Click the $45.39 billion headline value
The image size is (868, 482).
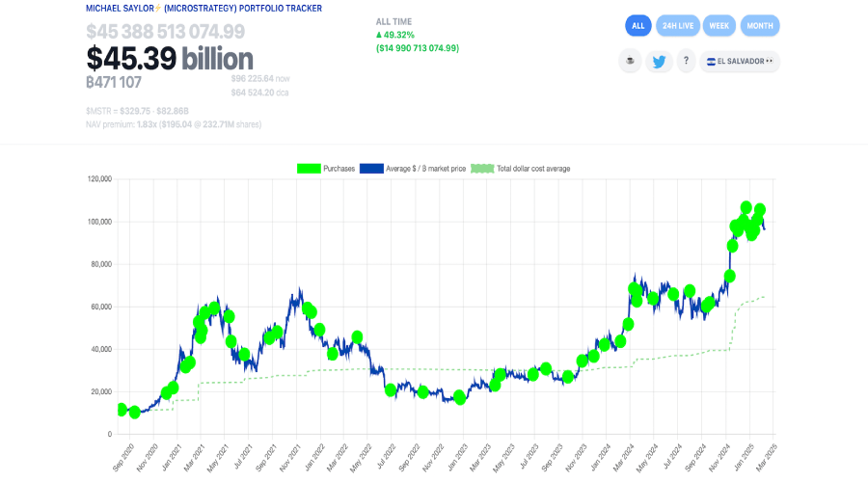coord(170,58)
